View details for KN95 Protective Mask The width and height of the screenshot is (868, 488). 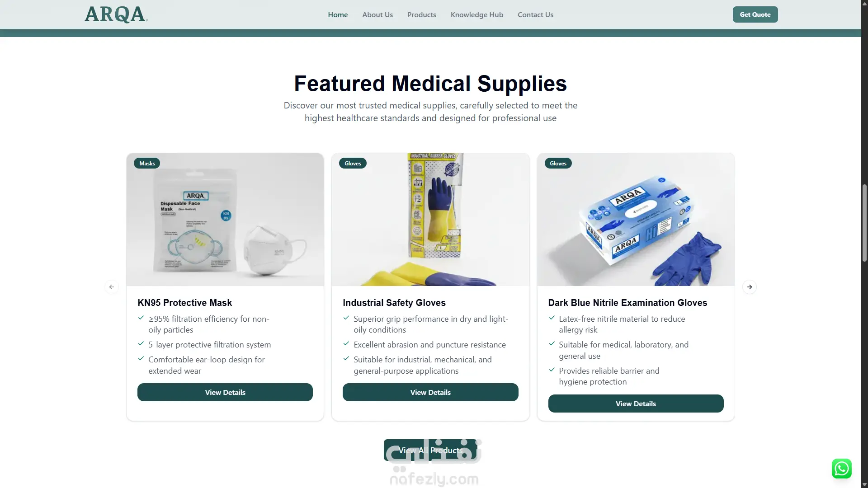click(225, 392)
